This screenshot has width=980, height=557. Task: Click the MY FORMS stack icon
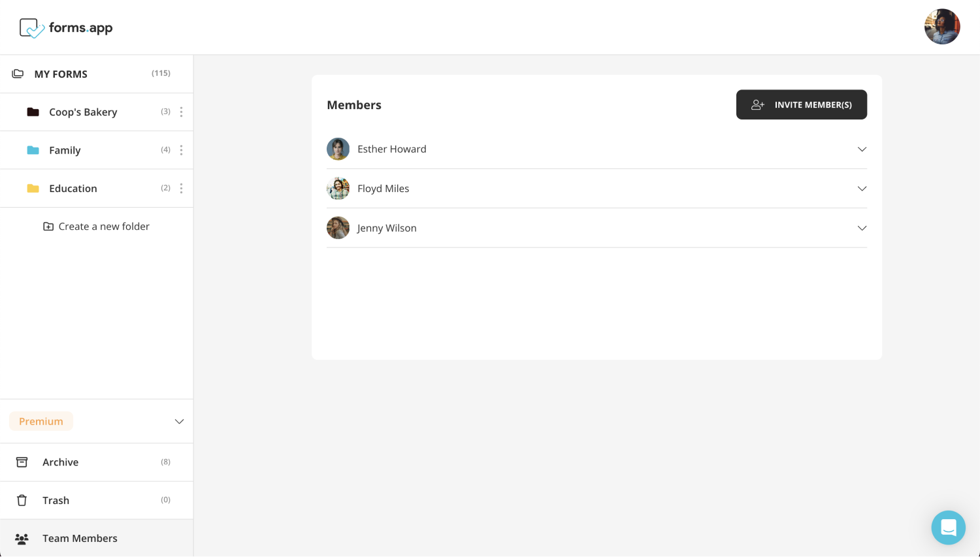coord(18,74)
